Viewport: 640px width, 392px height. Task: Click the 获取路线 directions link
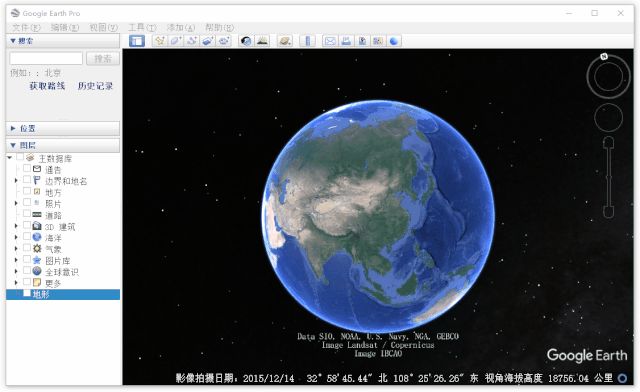(47, 86)
